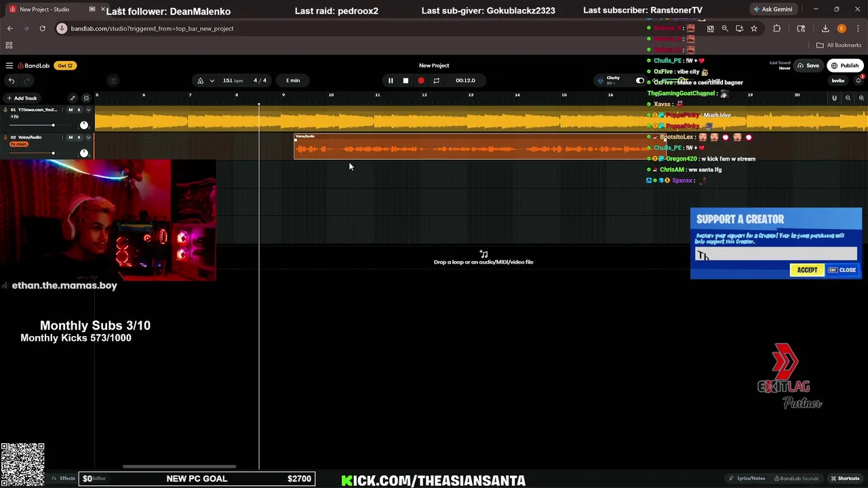Reload the browser page
This screenshot has height=488, width=868.
(42, 28)
